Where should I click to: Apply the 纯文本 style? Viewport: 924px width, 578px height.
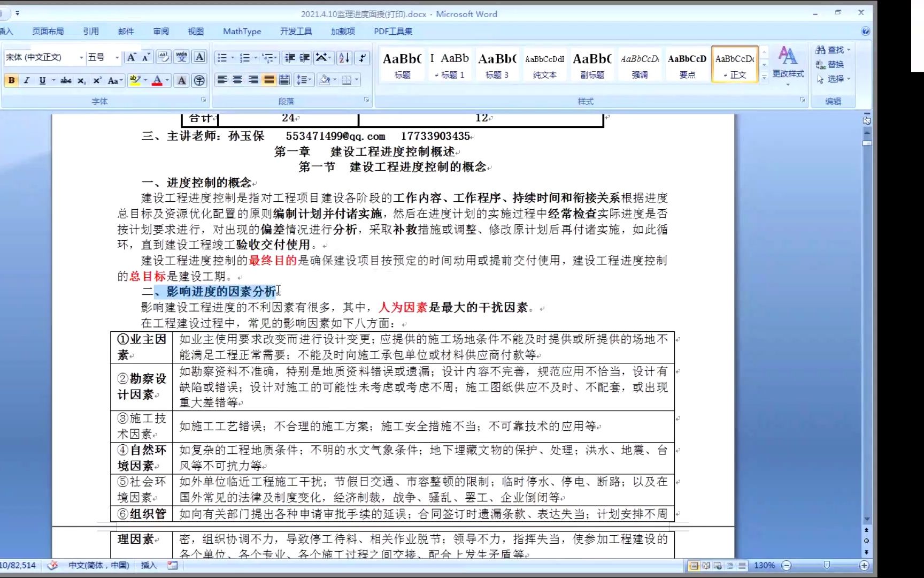tap(545, 64)
